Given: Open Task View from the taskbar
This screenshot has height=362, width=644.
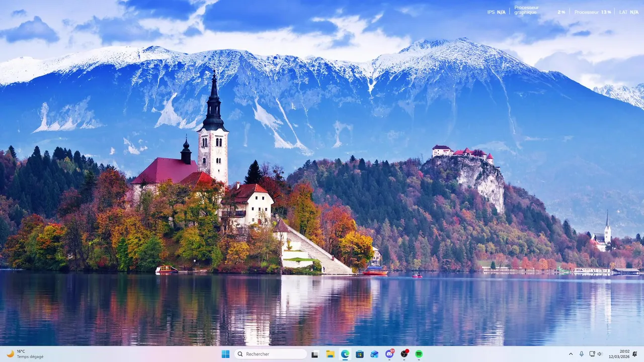Looking at the screenshot, I should [x=315, y=354].
